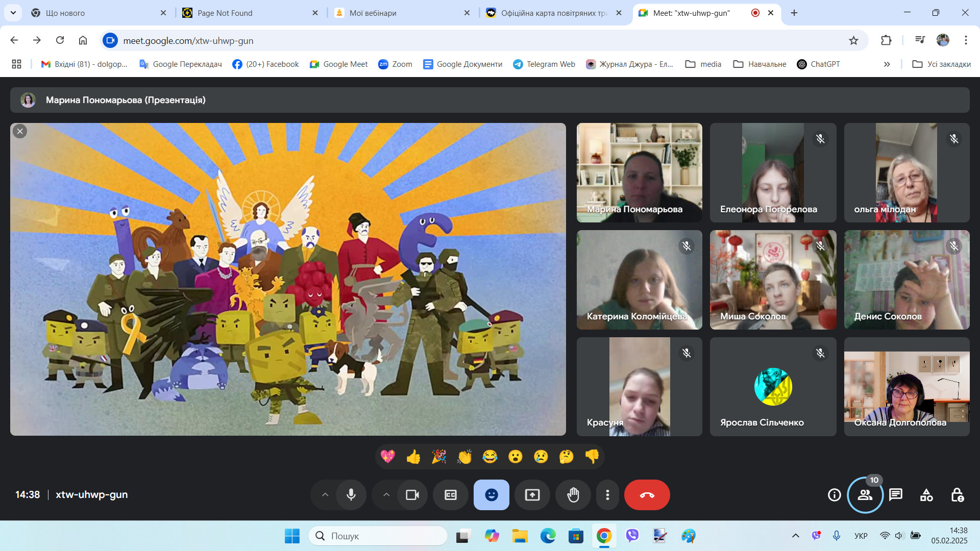Show more hidden bookmarks chevron

pyautogui.click(x=887, y=64)
